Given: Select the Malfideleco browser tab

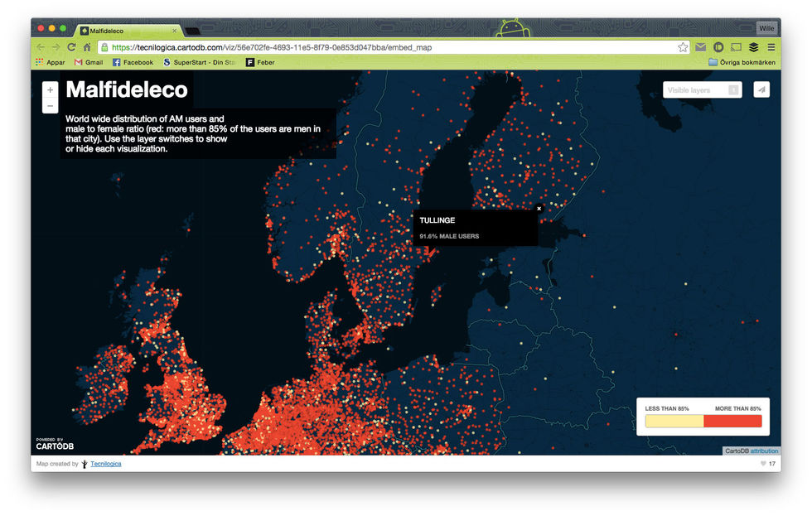Looking at the screenshot, I should point(124,30).
